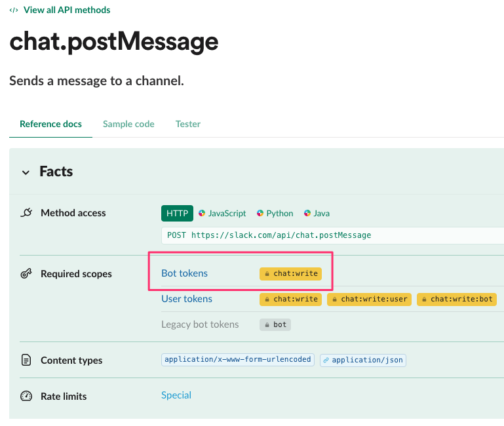Image resolution: width=504 pixels, height=426 pixels.
Task: Click lock icon on the bot badge
Action: click(x=267, y=325)
